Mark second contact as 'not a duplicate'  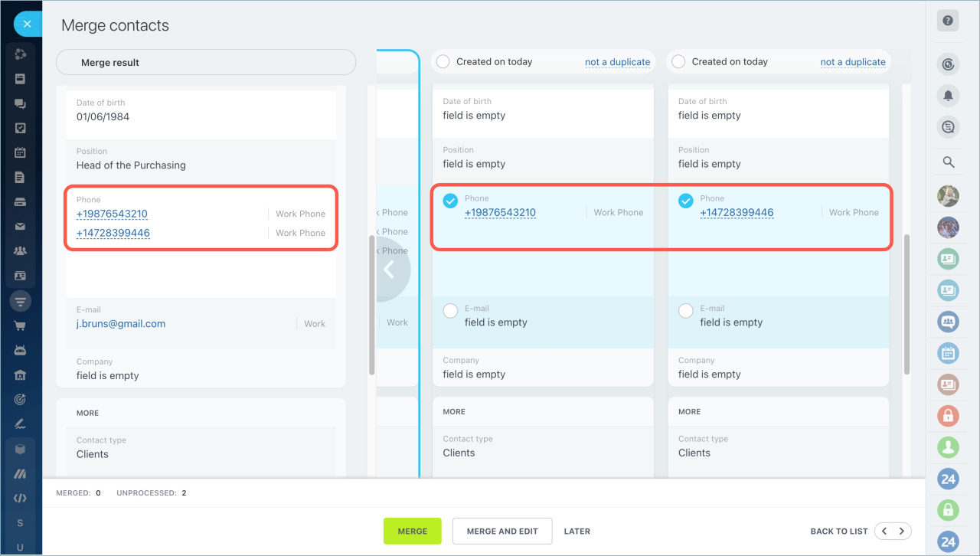(x=853, y=62)
